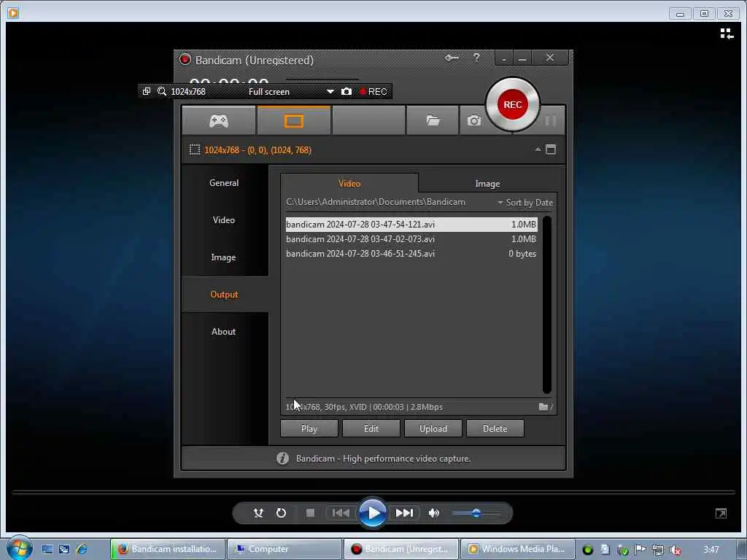Click the small REC in floating bar
Viewport: 747px width, 560px height.
[373, 91]
